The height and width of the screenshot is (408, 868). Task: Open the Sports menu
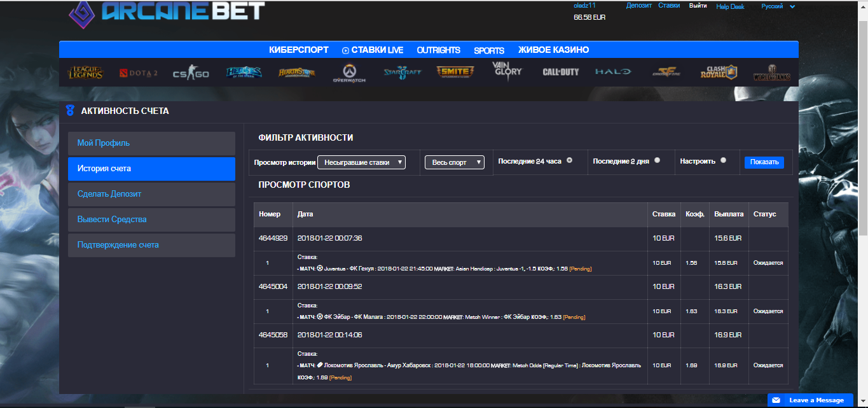tap(489, 50)
